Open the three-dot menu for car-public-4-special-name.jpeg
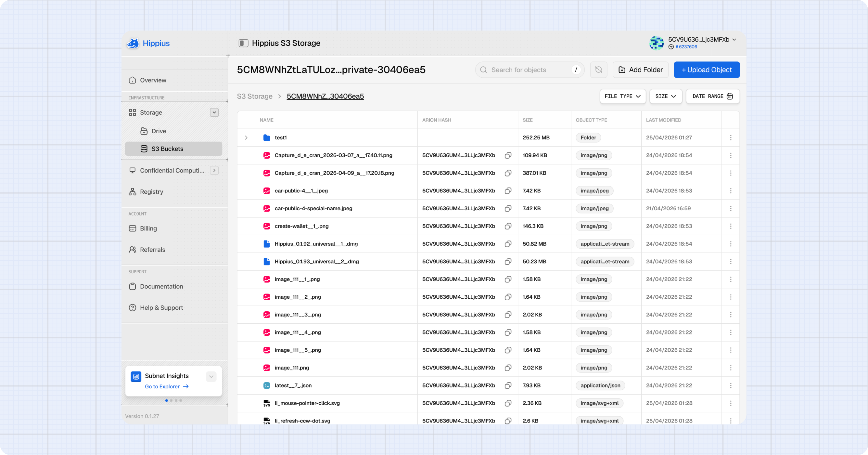The image size is (868, 455). 731,208
